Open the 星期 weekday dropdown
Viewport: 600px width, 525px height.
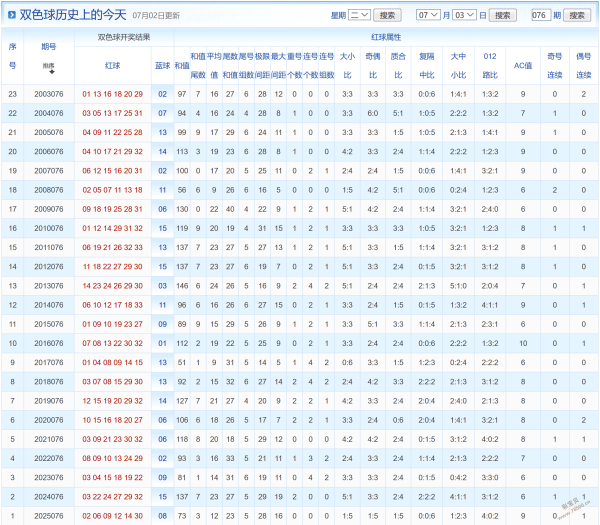tap(359, 15)
